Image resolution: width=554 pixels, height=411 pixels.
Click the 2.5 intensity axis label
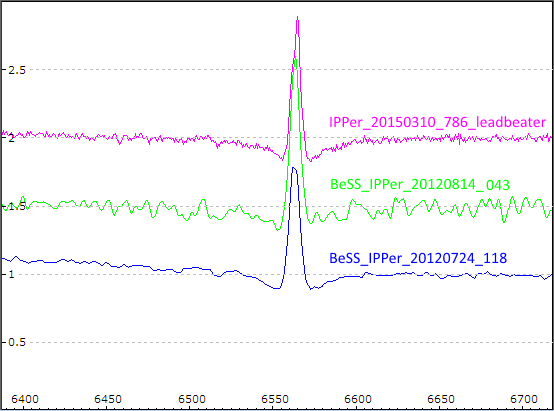pos(17,70)
